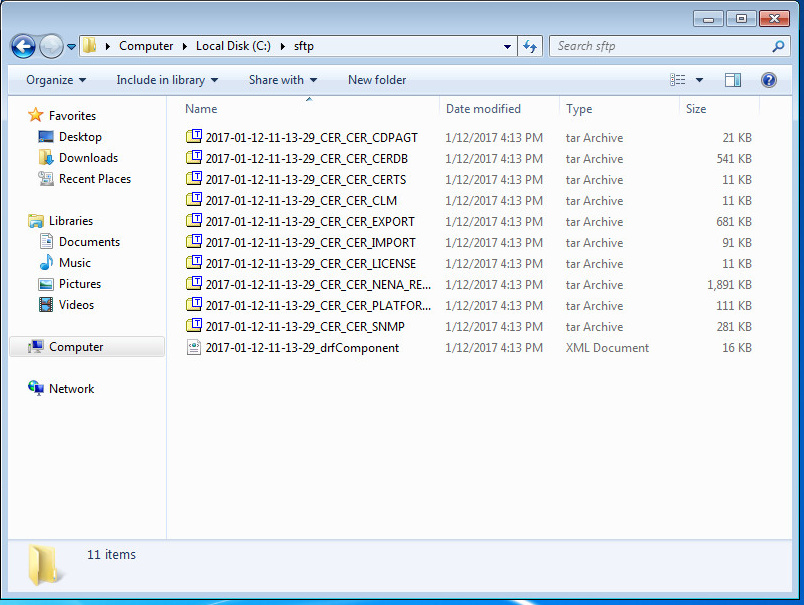Click the Forward navigation arrow
Viewport: 804px width, 605px height.
tap(51, 47)
